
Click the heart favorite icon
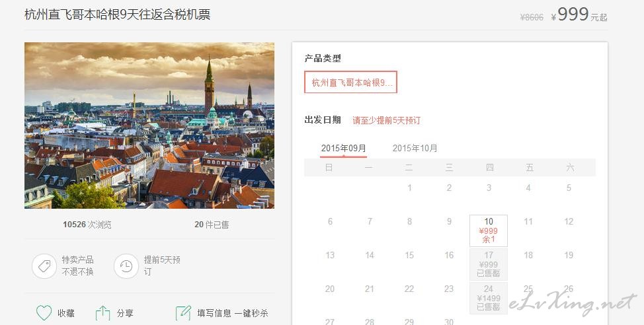(x=44, y=313)
